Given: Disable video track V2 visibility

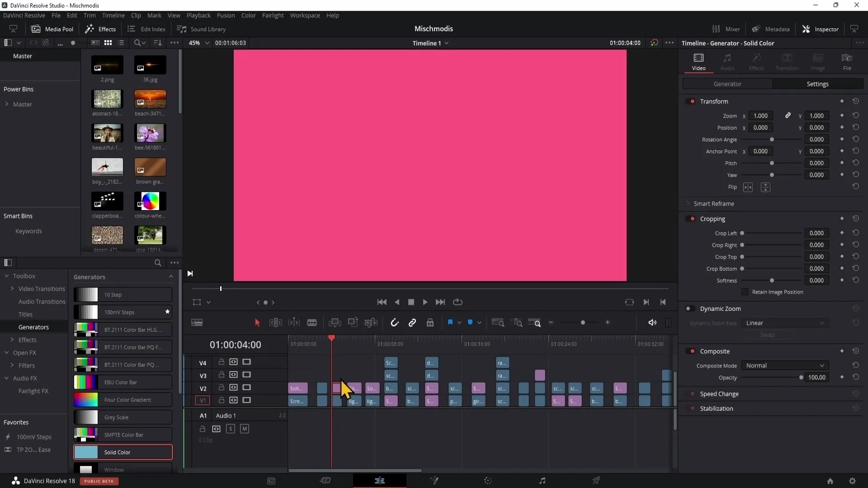Looking at the screenshot, I should pos(246,388).
